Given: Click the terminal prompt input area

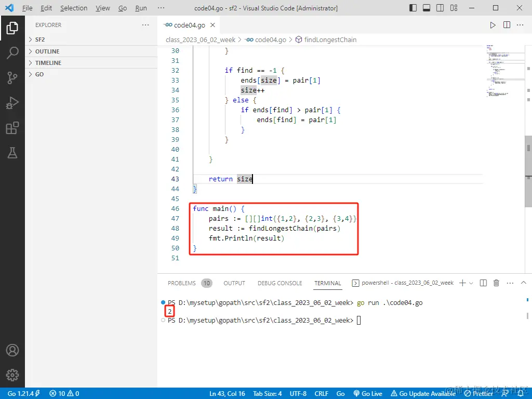Looking at the screenshot, I should [358, 320].
